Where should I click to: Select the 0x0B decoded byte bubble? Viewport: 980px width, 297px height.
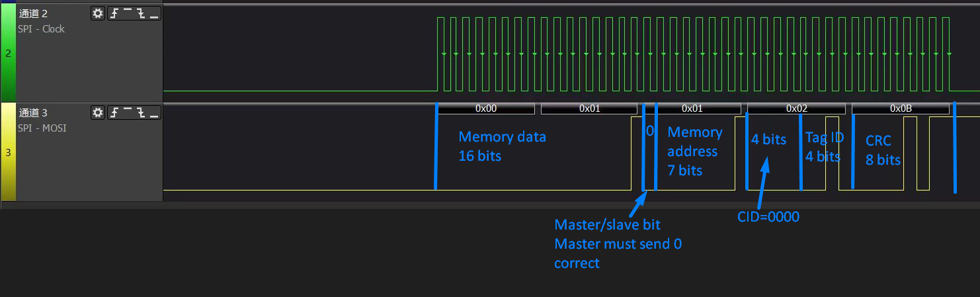(x=900, y=108)
